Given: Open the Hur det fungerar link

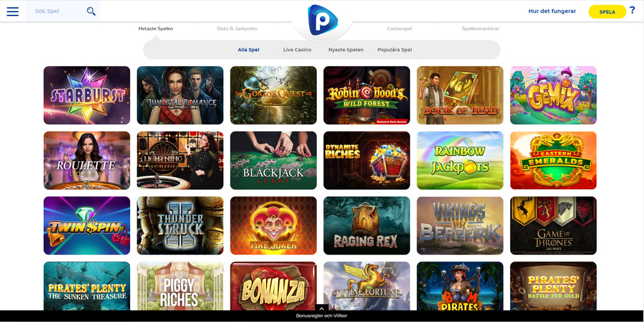Looking at the screenshot, I should pos(552,11).
